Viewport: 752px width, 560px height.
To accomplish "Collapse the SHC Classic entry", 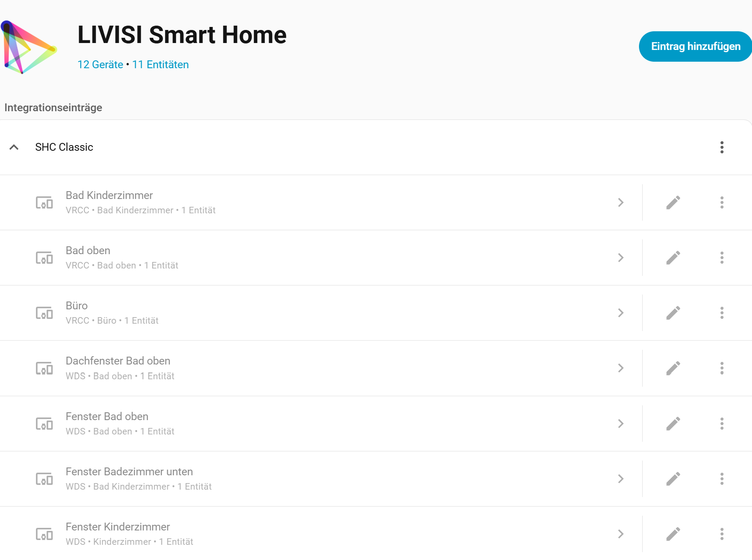I will coord(14,147).
